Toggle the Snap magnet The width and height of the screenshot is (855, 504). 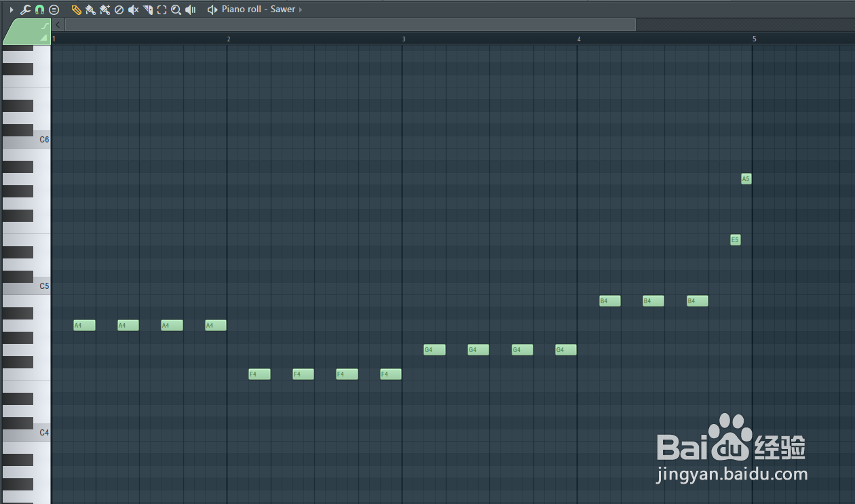pyautogui.click(x=39, y=9)
